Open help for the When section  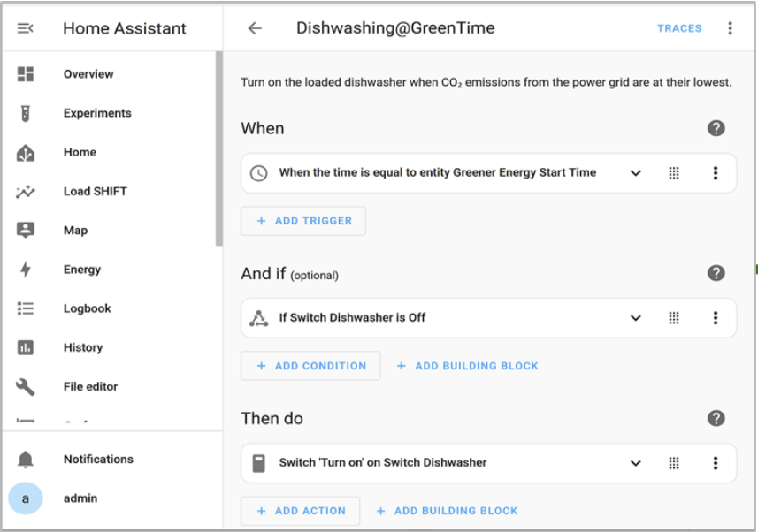pyautogui.click(x=716, y=128)
